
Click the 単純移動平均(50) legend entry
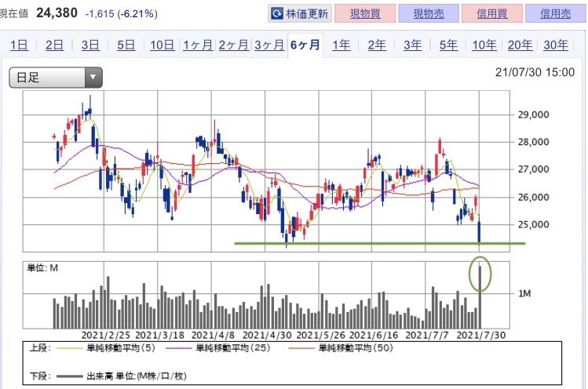(341, 348)
